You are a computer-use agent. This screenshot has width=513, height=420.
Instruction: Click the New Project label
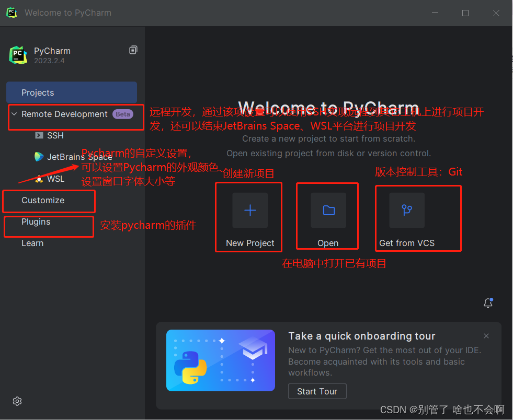[250, 243]
